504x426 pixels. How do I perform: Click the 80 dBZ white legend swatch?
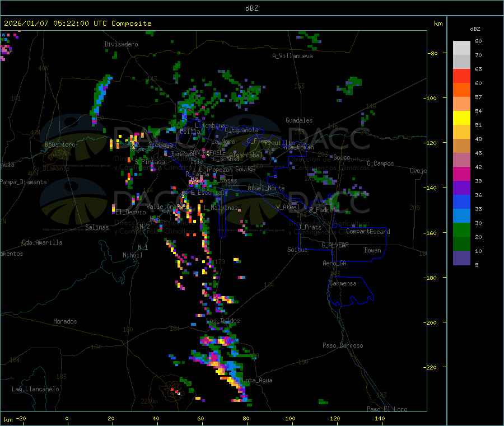(x=461, y=48)
